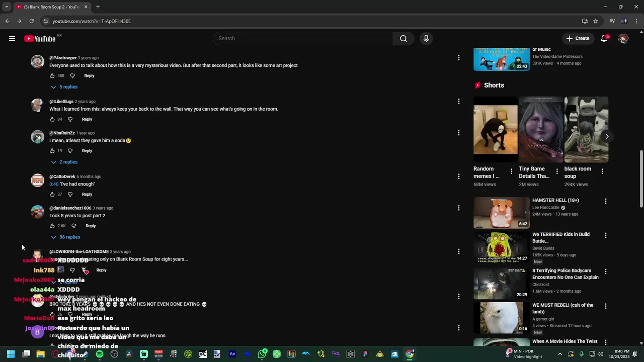Open options for Police Bodycam video
Screen dimensions: 644x362
605,271
